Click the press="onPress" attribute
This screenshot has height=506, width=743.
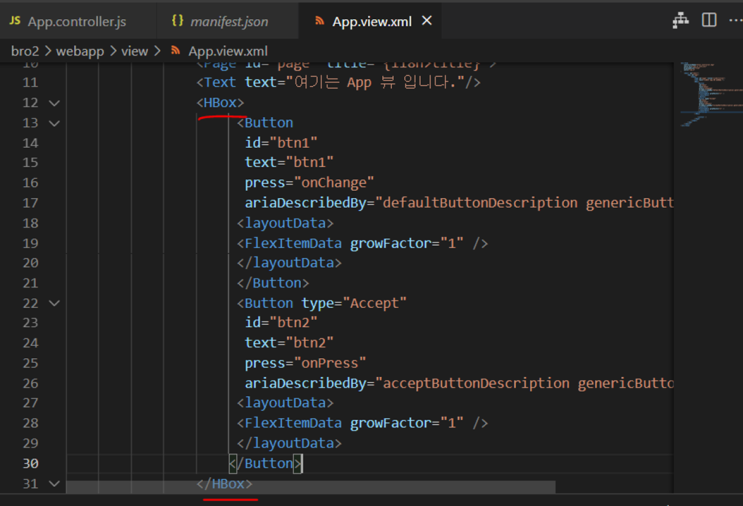[x=305, y=363]
